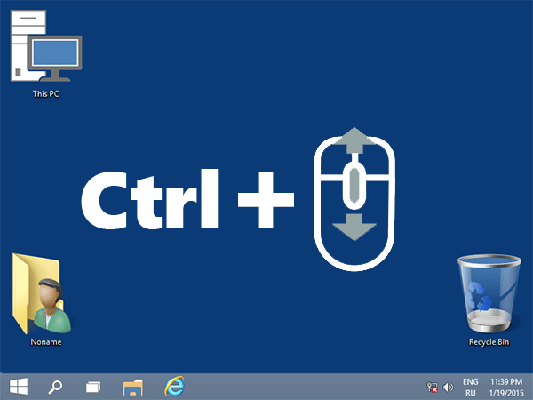Click the down arrow on mouse graphic
The width and height of the screenshot is (533, 400).
(x=355, y=227)
